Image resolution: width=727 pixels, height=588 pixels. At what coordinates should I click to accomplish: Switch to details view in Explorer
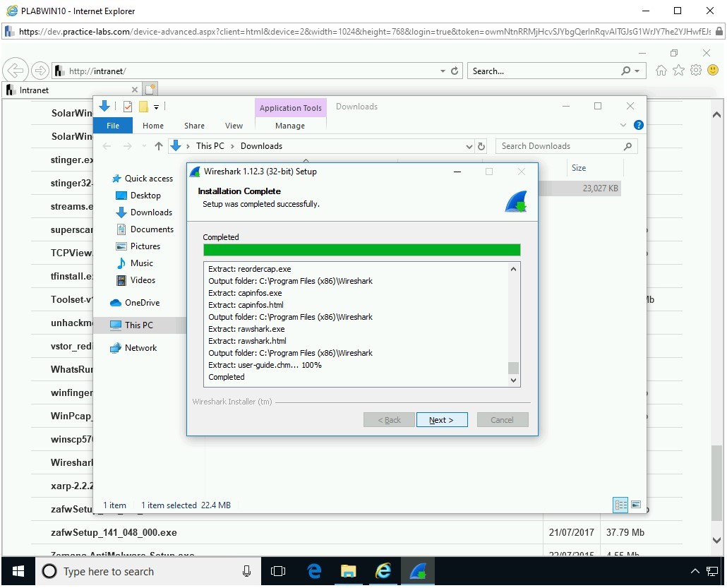click(x=621, y=505)
